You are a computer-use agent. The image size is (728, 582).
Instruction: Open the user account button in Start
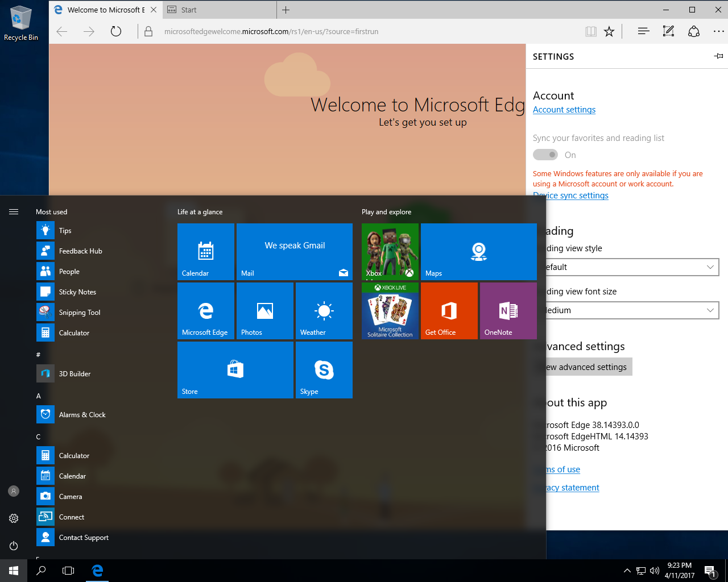(x=14, y=491)
